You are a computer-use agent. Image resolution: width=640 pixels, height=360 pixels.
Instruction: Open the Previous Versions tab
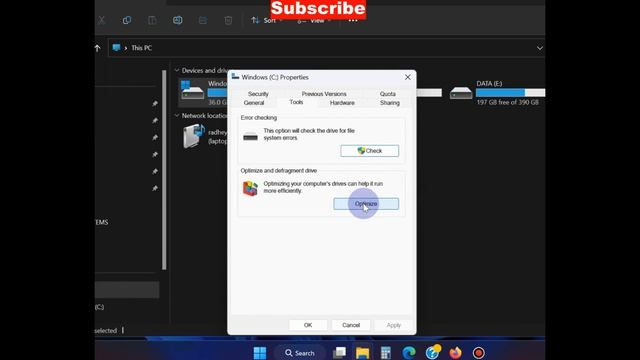coord(324,94)
